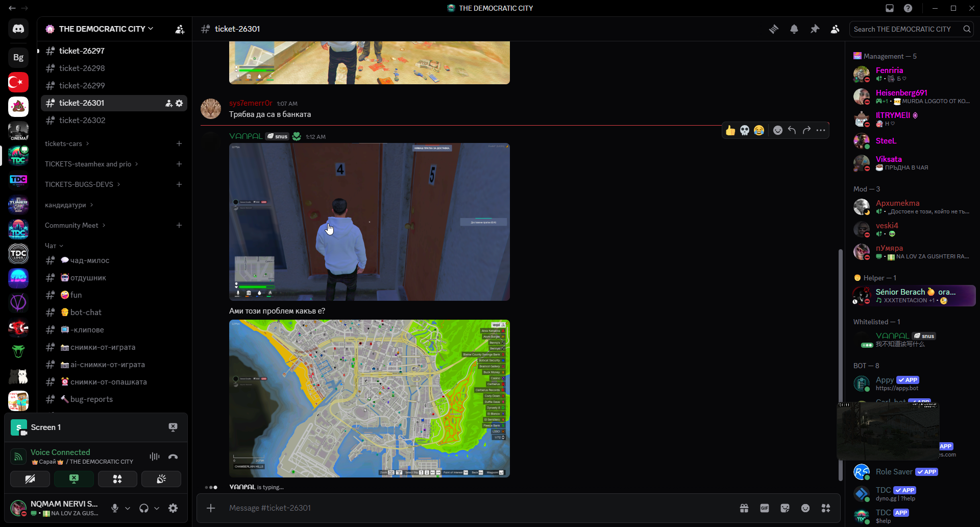Click the Bg server icon
This screenshot has height=527, width=980.
click(x=18, y=58)
